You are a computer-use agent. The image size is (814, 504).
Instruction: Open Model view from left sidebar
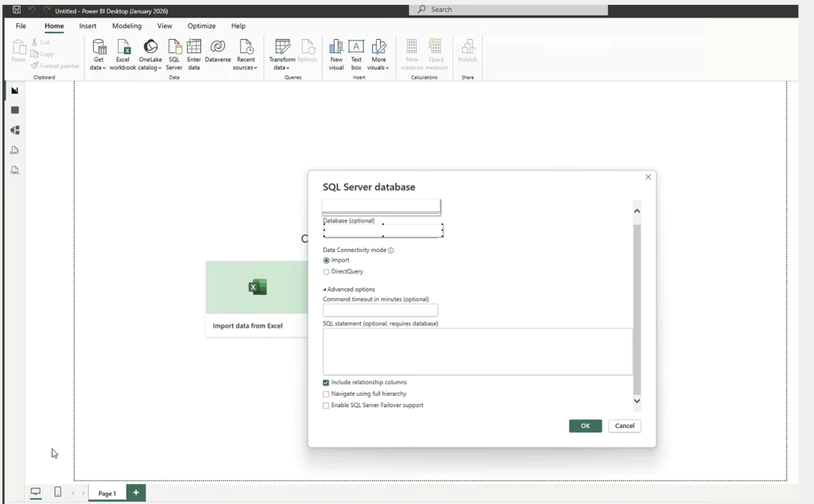coord(14,130)
